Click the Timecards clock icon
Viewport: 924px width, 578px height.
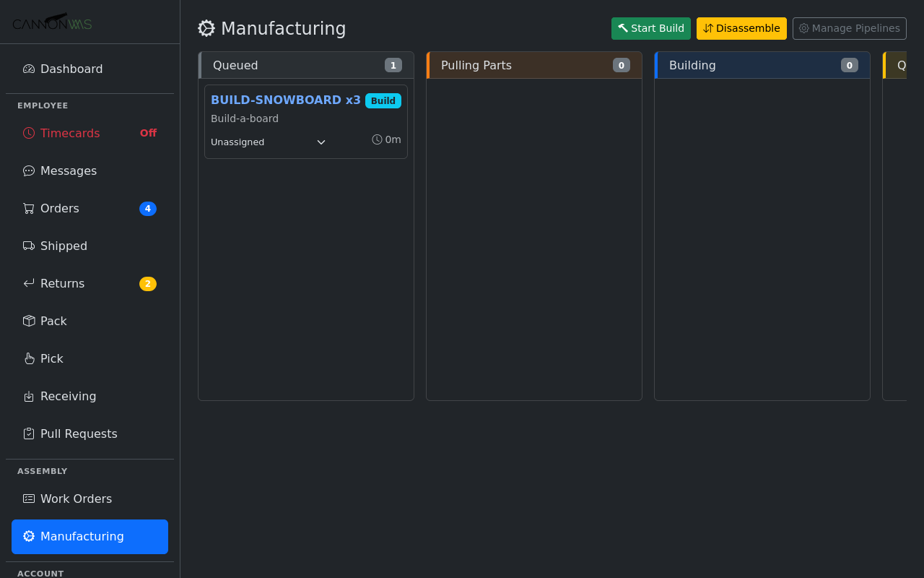(29, 133)
